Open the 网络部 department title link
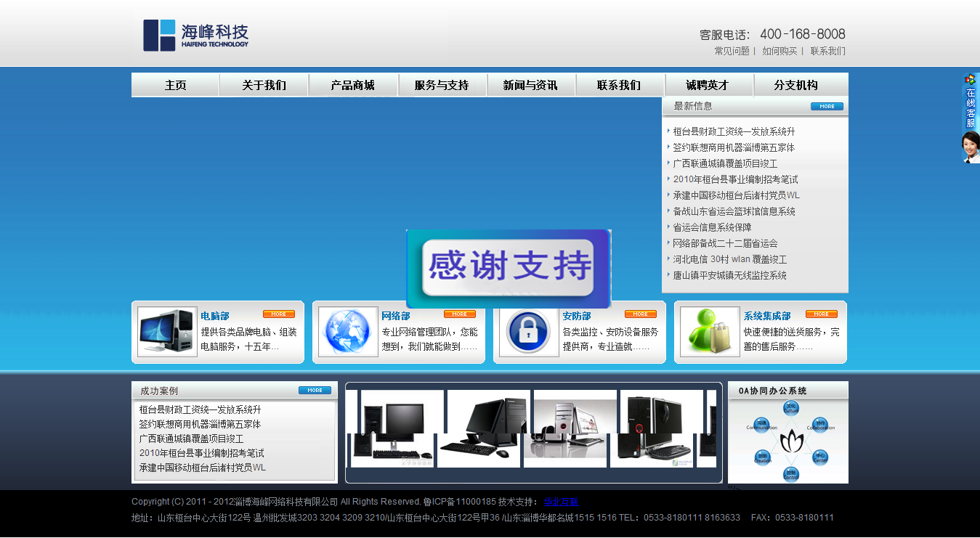This screenshot has height=538, width=980. (x=396, y=316)
